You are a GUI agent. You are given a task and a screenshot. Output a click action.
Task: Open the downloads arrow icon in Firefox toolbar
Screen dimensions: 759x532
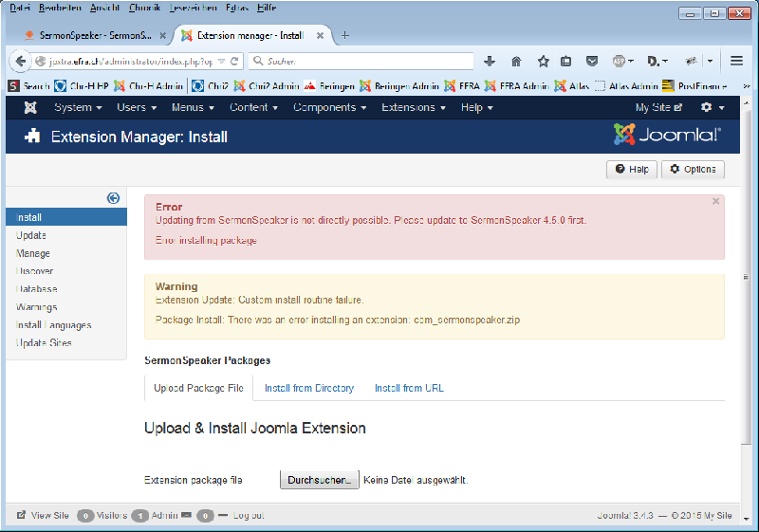point(490,62)
